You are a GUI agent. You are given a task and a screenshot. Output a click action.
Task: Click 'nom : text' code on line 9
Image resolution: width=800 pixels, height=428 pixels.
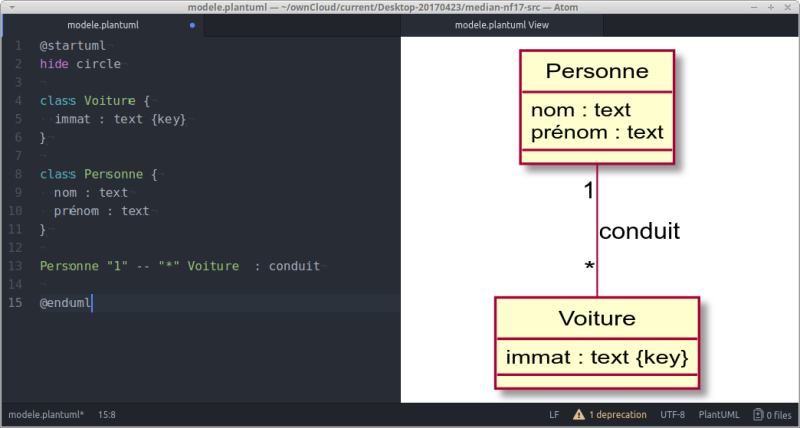[91, 193]
